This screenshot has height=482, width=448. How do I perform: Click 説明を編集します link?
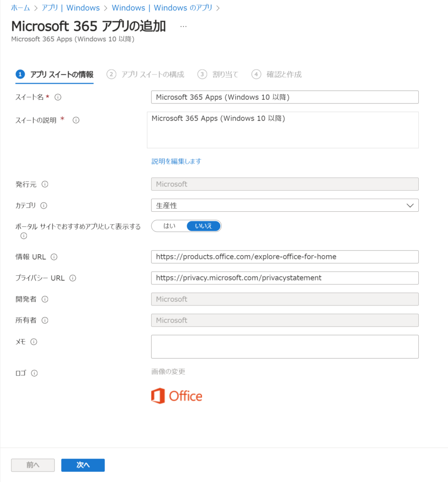pos(176,161)
